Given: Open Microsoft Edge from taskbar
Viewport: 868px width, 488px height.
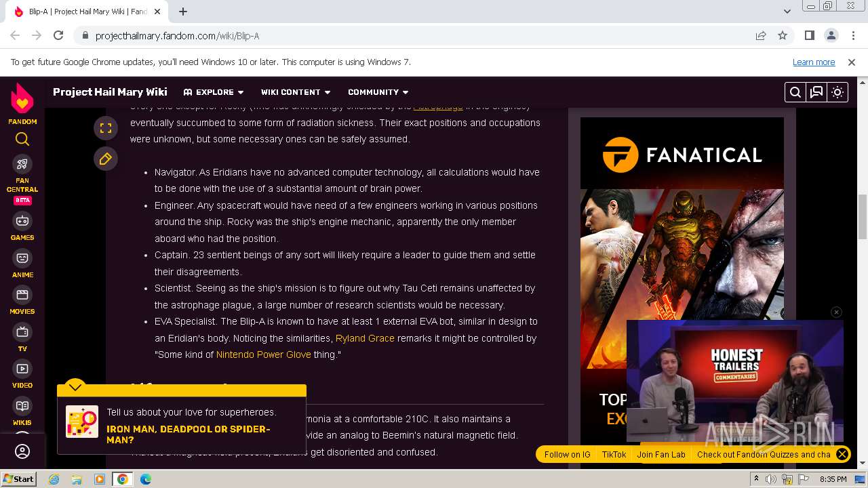Looking at the screenshot, I should (x=146, y=479).
